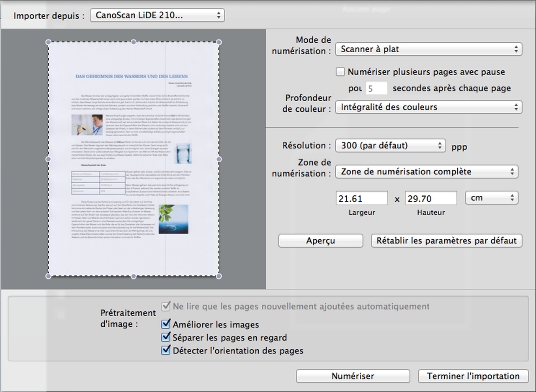Image resolution: width=536 pixels, height=392 pixels.
Task: Expand the 'Intégralité des couleurs' dropdown
Action: pos(428,107)
